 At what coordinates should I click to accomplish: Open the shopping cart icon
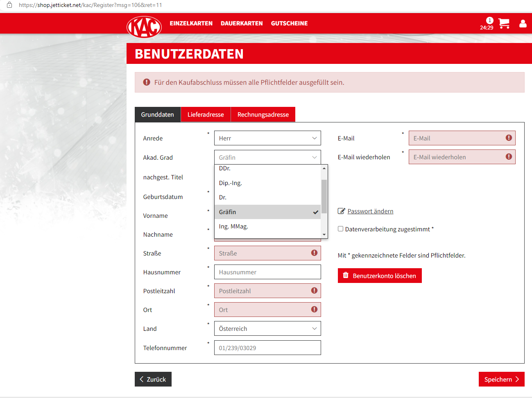point(504,23)
